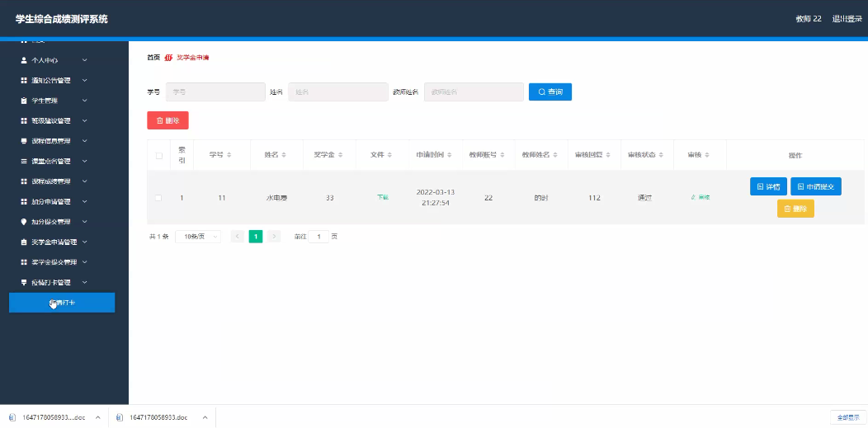Viewport: 868px width, 428px height.
Task: Sort table by 姓名 column arrows
Action: tap(284, 155)
